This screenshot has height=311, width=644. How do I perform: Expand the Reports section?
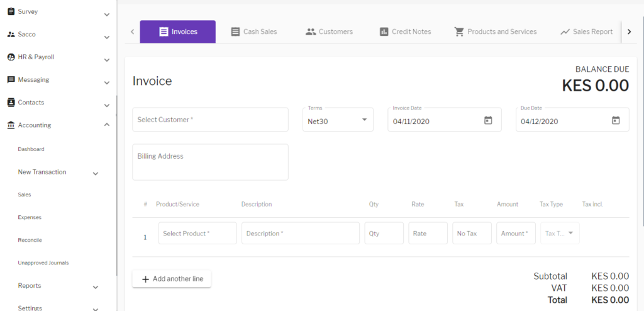(96, 287)
